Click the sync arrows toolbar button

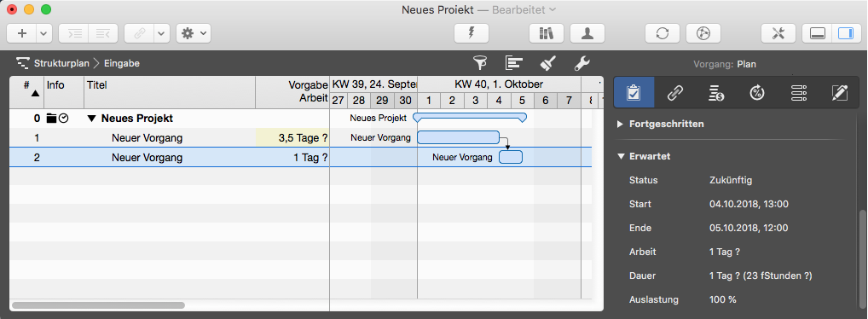pyautogui.click(x=663, y=33)
